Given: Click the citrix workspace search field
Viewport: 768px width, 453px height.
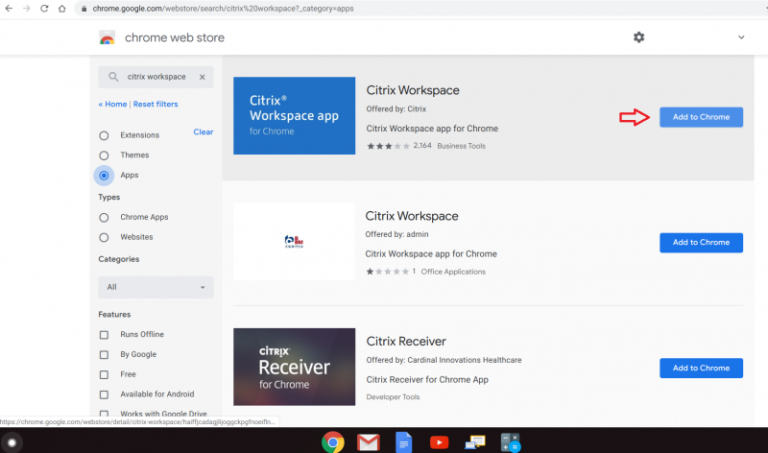Looking at the screenshot, I should click(157, 77).
